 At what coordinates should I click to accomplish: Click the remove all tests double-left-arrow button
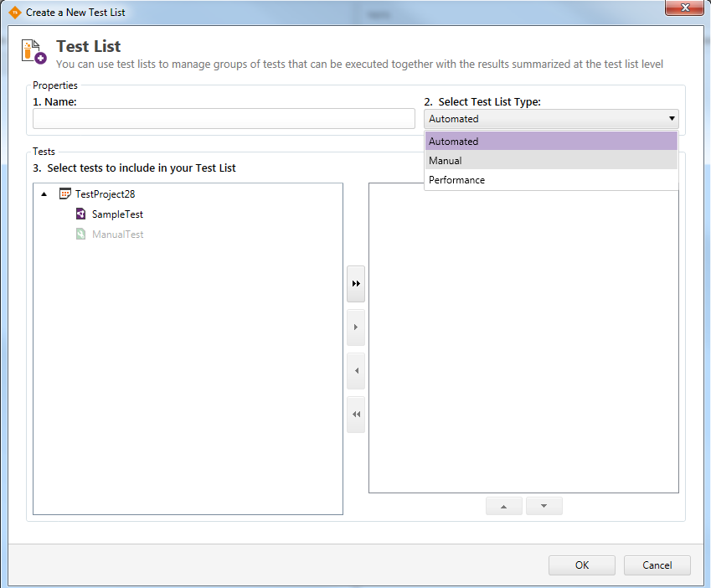tap(356, 415)
